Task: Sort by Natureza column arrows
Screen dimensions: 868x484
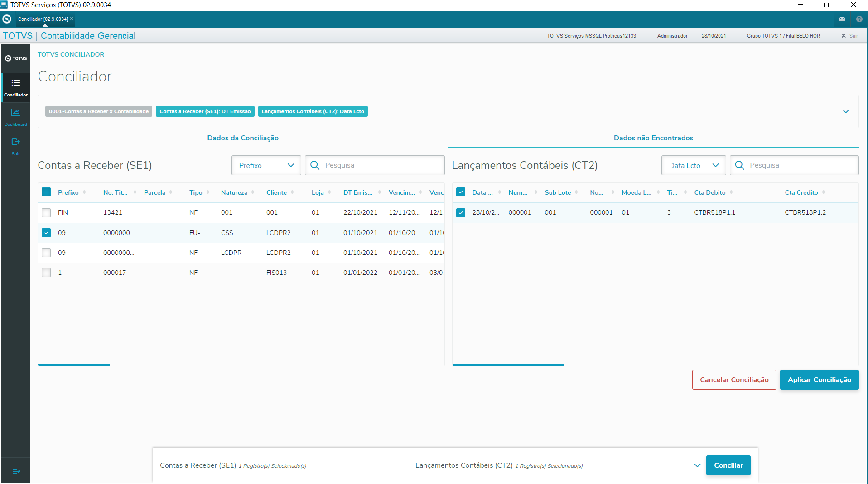Action: coord(253,192)
